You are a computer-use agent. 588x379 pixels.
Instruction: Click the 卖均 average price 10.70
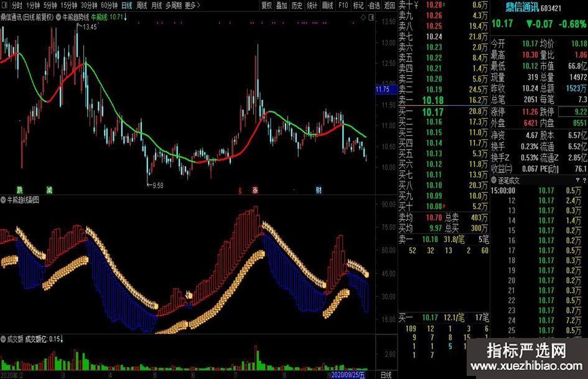[x=434, y=218]
